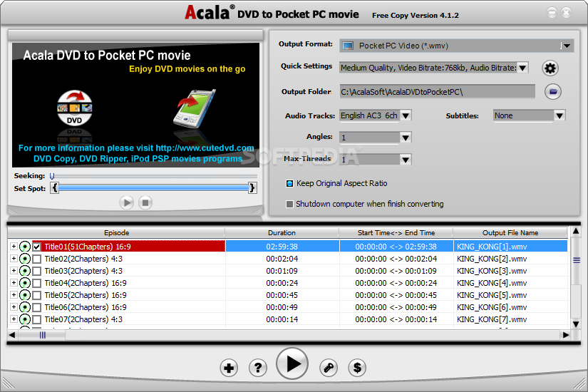Open help with the question mark button

[258, 368]
